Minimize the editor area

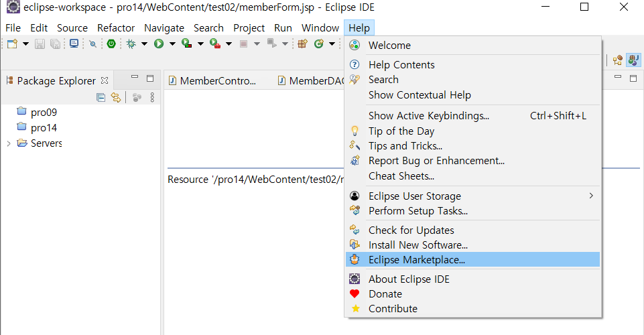[618, 77]
